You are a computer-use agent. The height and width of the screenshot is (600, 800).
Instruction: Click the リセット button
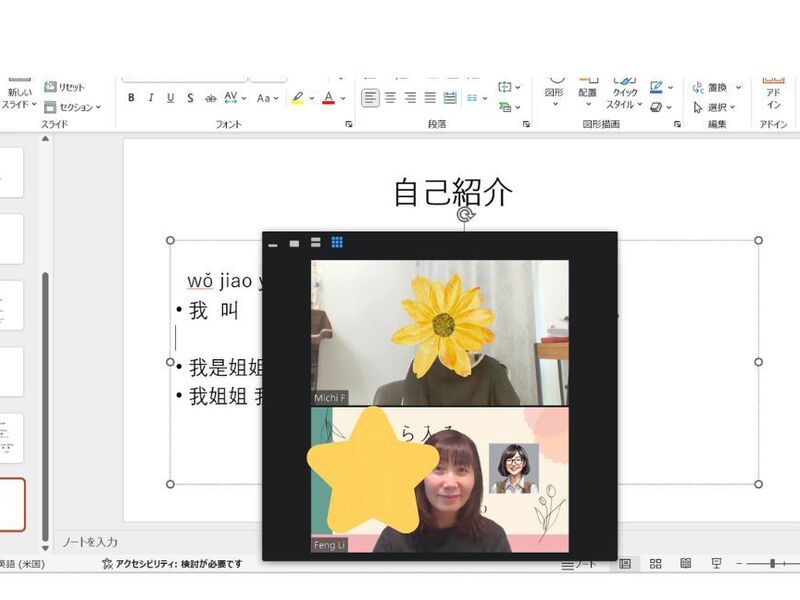(x=65, y=87)
